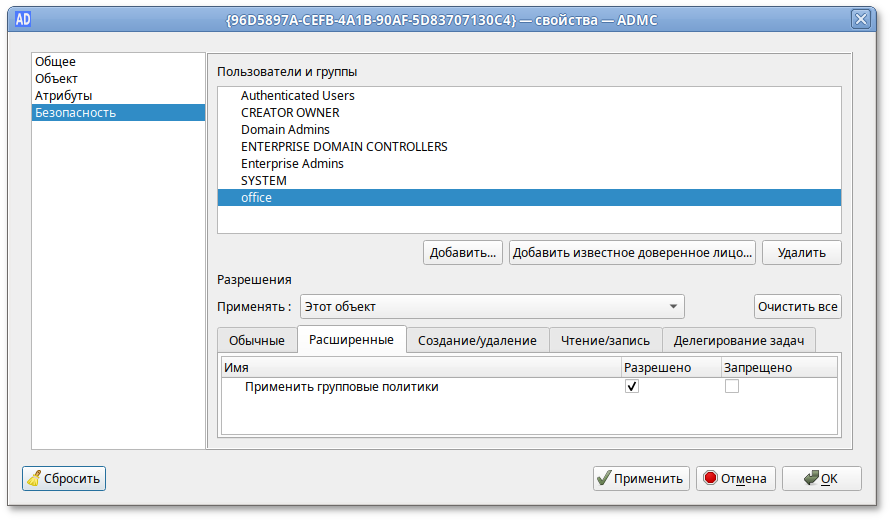Open the Применять dropdown (Этот объект)
This screenshot has width=890, height=520.
pyautogui.click(x=492, y=307)
